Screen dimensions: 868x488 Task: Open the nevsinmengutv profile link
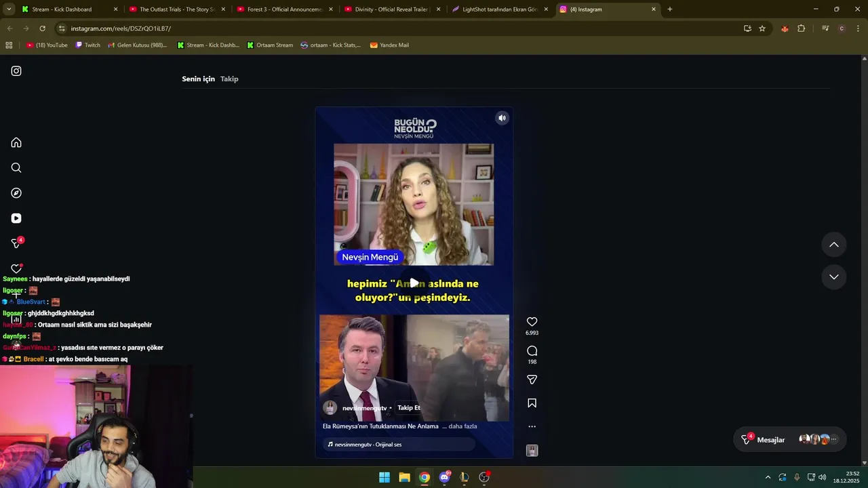point(364,408)
